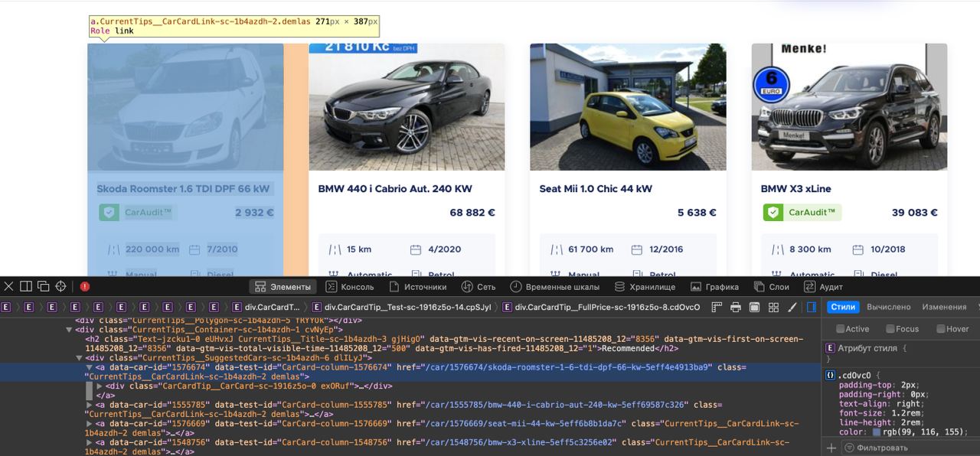
Task: Click the black BMW 440 convertible photo
Action: [x=407, y=107]
